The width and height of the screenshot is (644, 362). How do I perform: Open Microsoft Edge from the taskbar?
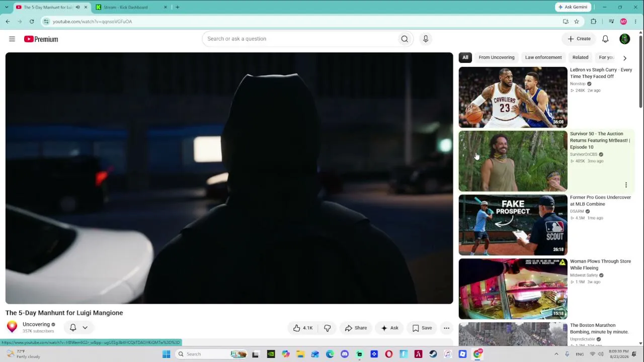click(x=330, y=354)
